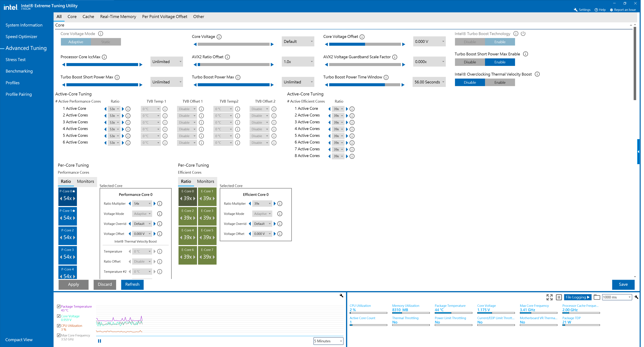Select P-Core 2 tile
Viewport: 644px width, 347px height.
pos(68,236)
